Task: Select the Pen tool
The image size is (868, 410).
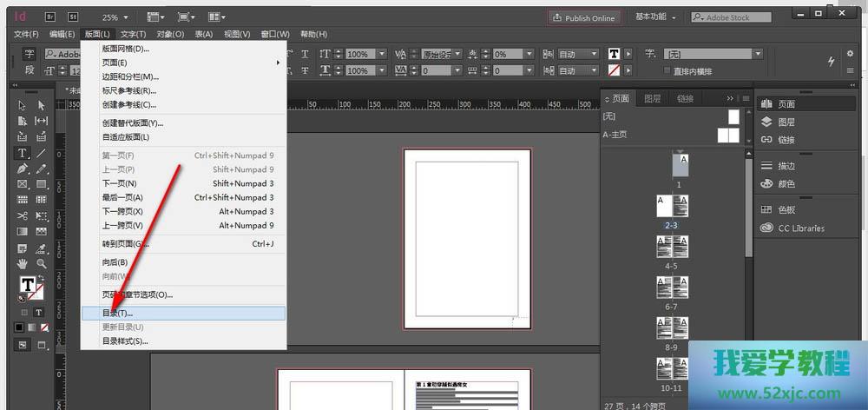Action: click(x=22, y=169)
